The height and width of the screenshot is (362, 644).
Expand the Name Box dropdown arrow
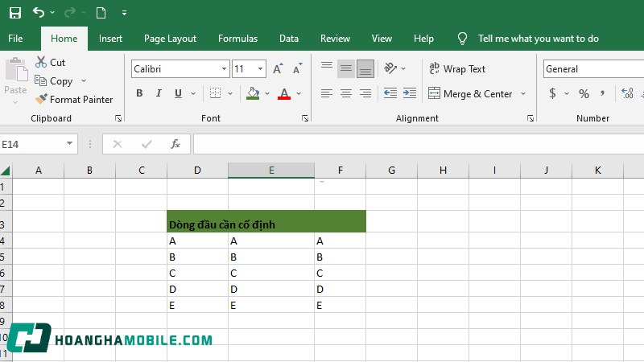coord(69,144)
